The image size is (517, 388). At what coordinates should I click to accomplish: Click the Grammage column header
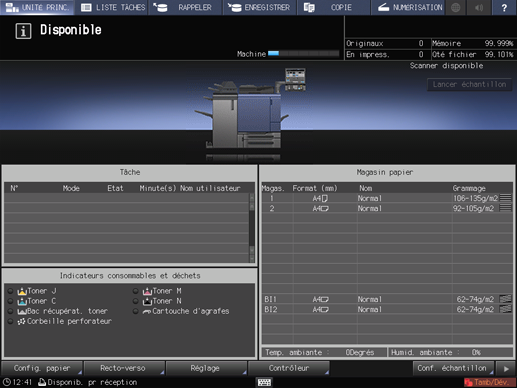pyautogui.click(x=469, y=188)
